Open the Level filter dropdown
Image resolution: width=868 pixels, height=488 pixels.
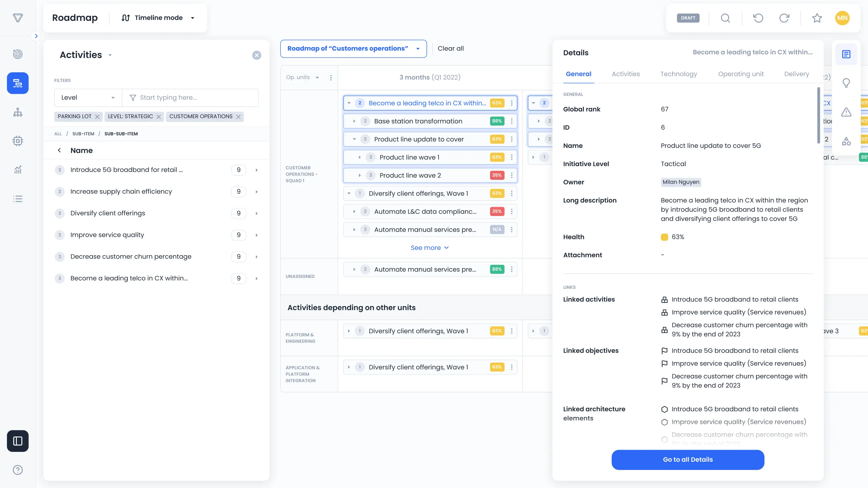pos(88,98)
